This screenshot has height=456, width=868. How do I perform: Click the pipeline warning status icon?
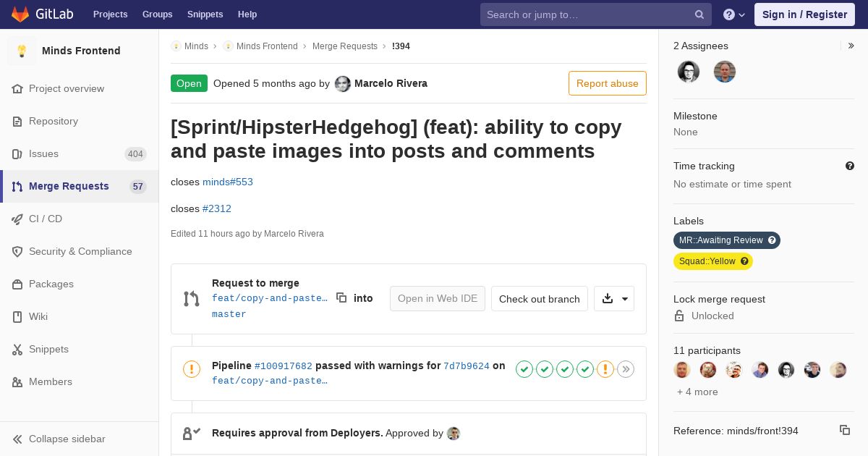192,369
